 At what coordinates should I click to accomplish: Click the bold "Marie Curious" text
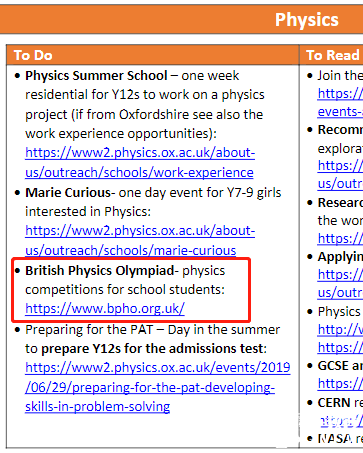point(68,193)
